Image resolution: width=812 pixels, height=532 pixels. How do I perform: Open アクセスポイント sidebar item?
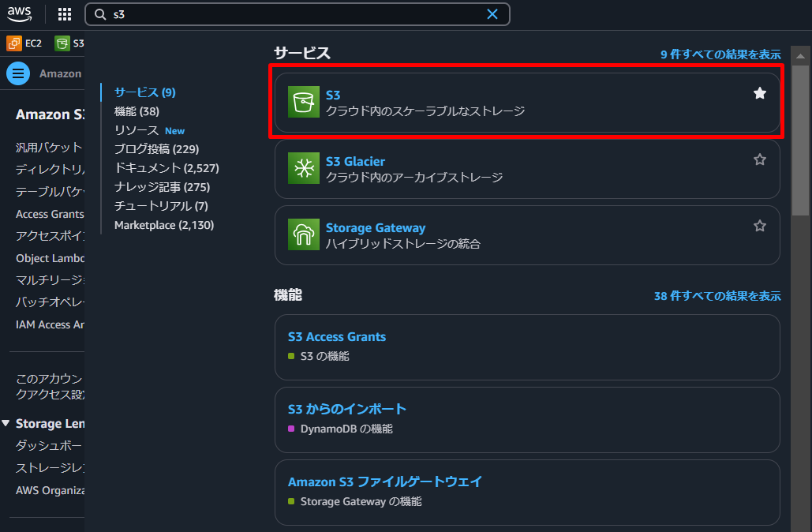pos(50,236)
